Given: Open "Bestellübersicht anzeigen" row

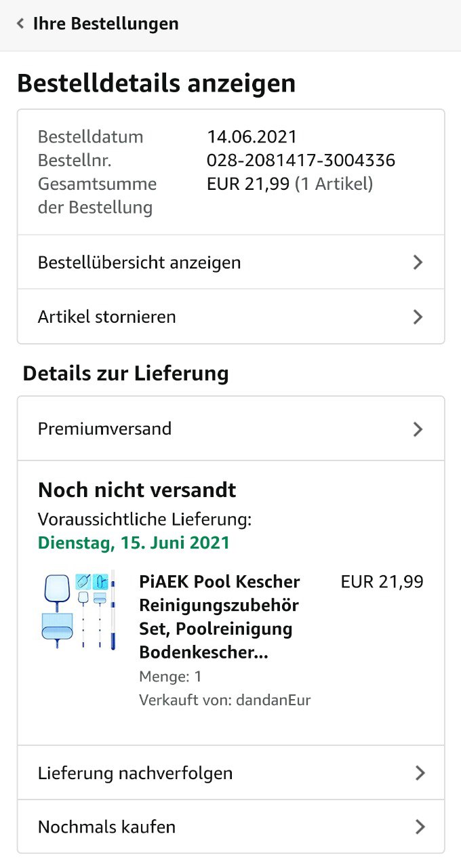Looking at the screenshot, I should (x=140, y=262).
